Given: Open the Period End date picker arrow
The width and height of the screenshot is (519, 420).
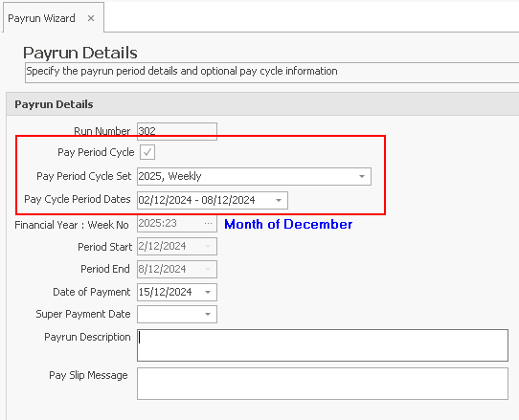Looking at the screenshot, I should coord(208,269).
